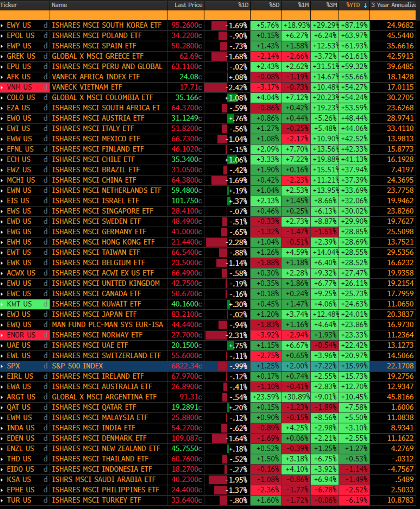
Task: Sort by the Ticker column header
Action: point(9,5)
